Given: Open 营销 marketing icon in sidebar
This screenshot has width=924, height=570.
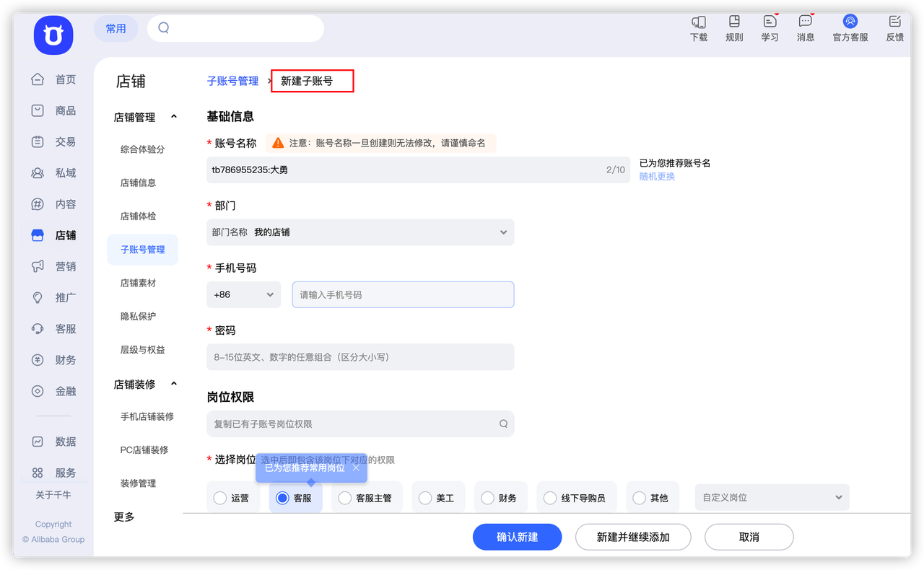Looking at the screenshot, I should 38,266.
